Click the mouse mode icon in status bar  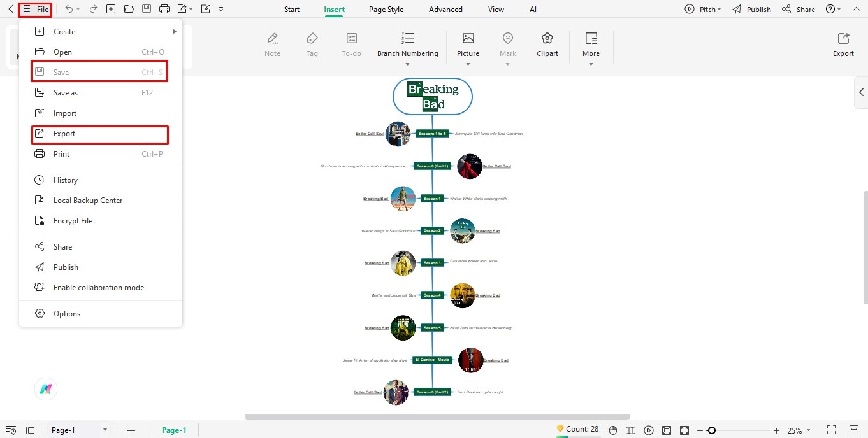pos(613,430)
